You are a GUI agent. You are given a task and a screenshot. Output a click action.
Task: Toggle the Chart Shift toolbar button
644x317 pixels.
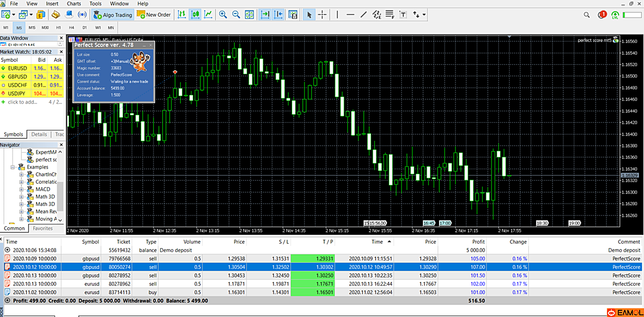pyautogui.click(x=278, y=14)
